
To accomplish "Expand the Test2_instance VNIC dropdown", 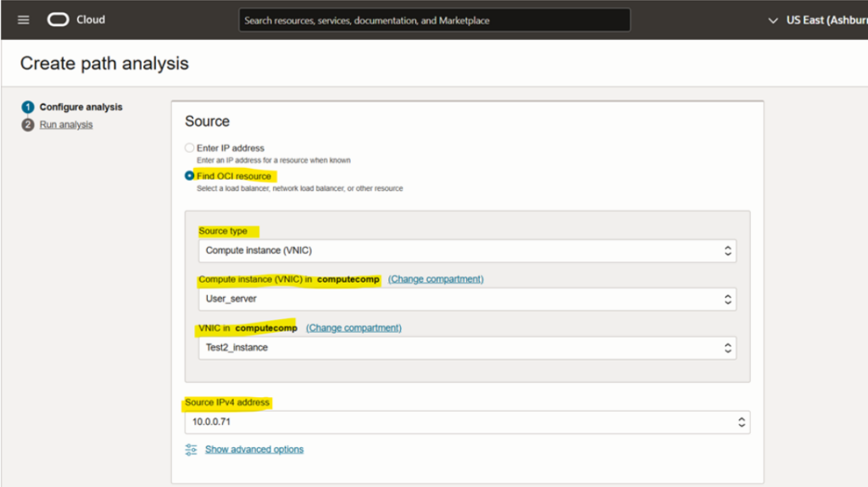I will (466, 348).
